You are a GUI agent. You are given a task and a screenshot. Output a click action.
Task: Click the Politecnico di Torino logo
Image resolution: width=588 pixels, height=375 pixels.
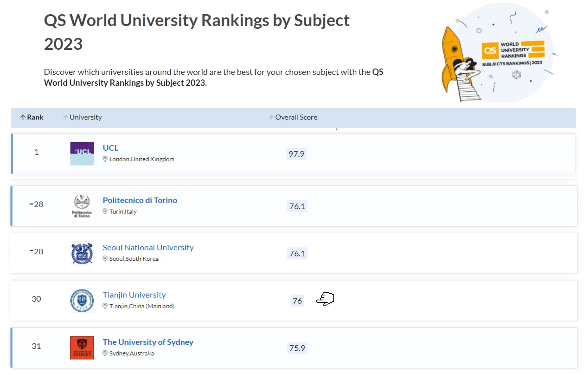click(x=82, y=206)
